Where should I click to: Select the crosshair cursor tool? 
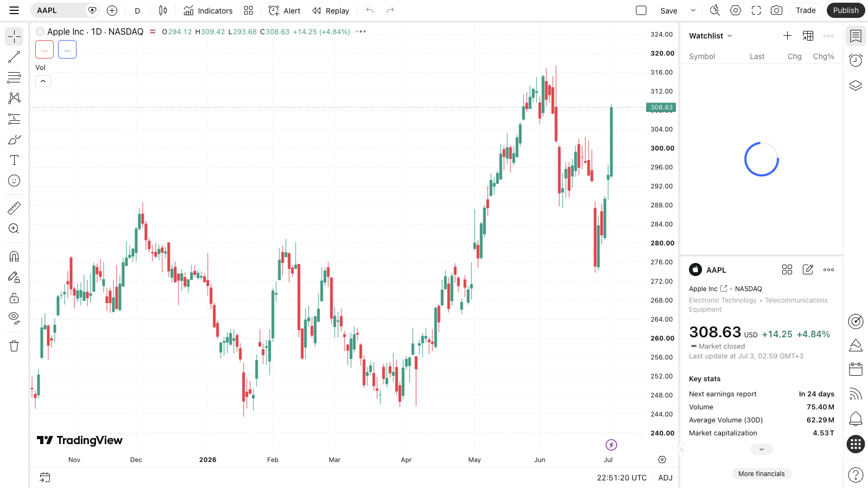(x=14, y=36)
